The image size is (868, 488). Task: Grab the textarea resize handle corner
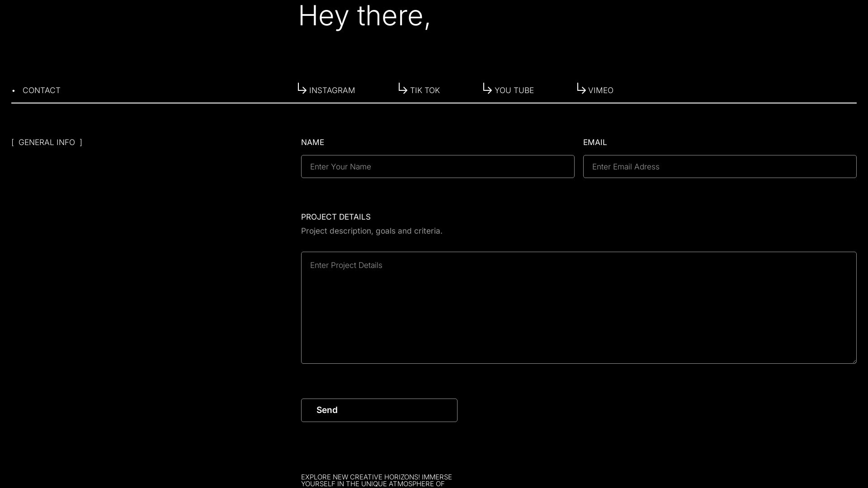coord(854,361)
